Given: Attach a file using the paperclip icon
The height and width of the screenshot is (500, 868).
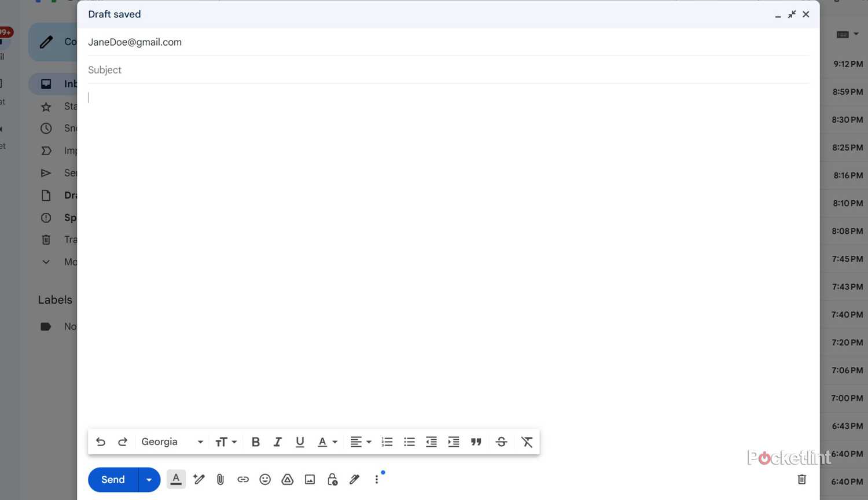Looking at the screenshot, I should click(x=220, y=479).
